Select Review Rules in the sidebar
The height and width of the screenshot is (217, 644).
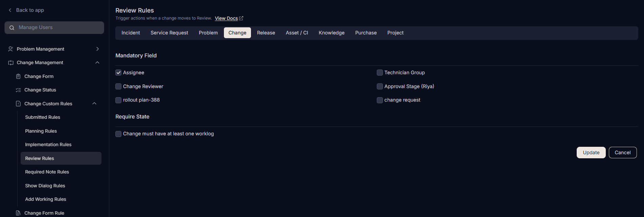61,158
